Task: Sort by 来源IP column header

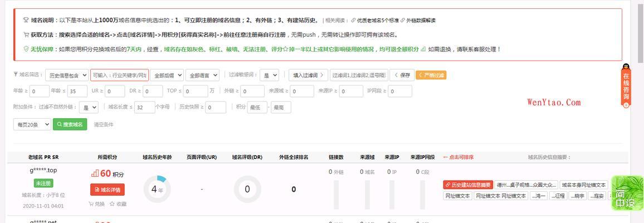Action: (392, 157)
